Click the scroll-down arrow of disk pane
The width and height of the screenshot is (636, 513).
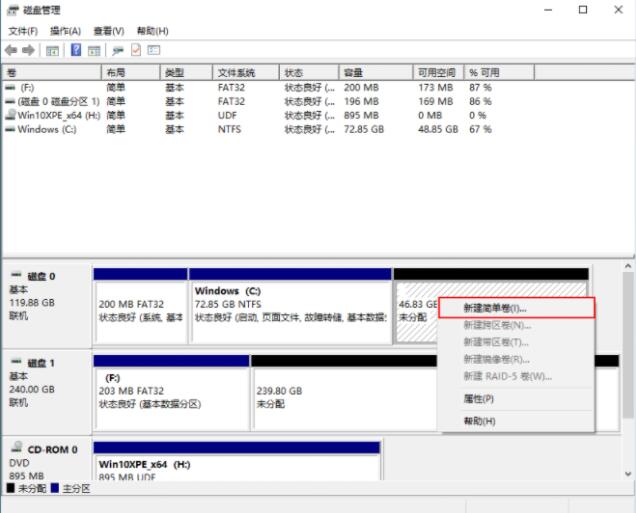click(628, 473)
